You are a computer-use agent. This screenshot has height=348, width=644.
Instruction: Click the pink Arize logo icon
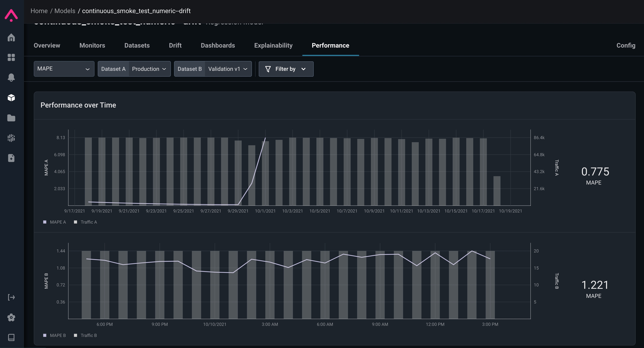pos(11,15)
